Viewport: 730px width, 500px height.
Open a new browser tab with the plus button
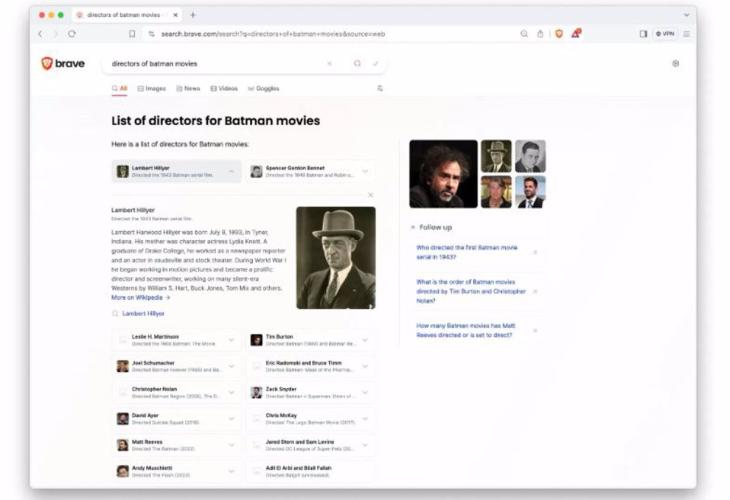193,15
